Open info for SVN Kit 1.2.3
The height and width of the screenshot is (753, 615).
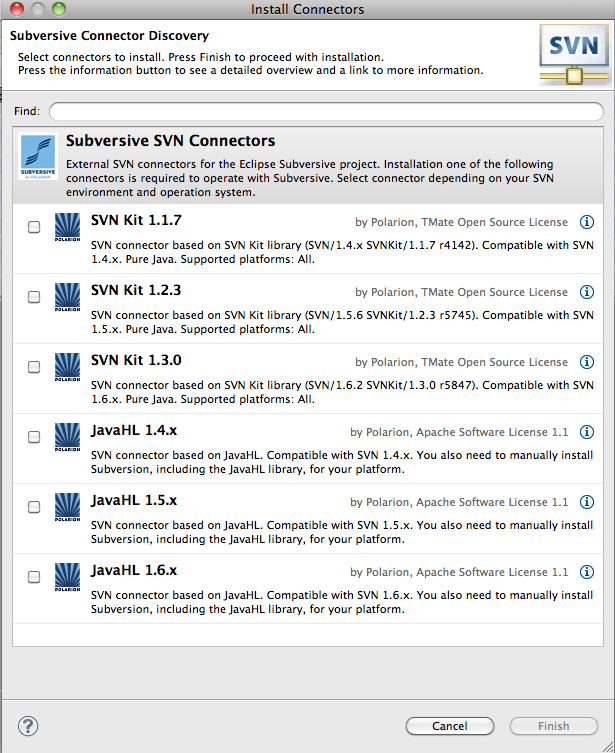coord(587,292)
